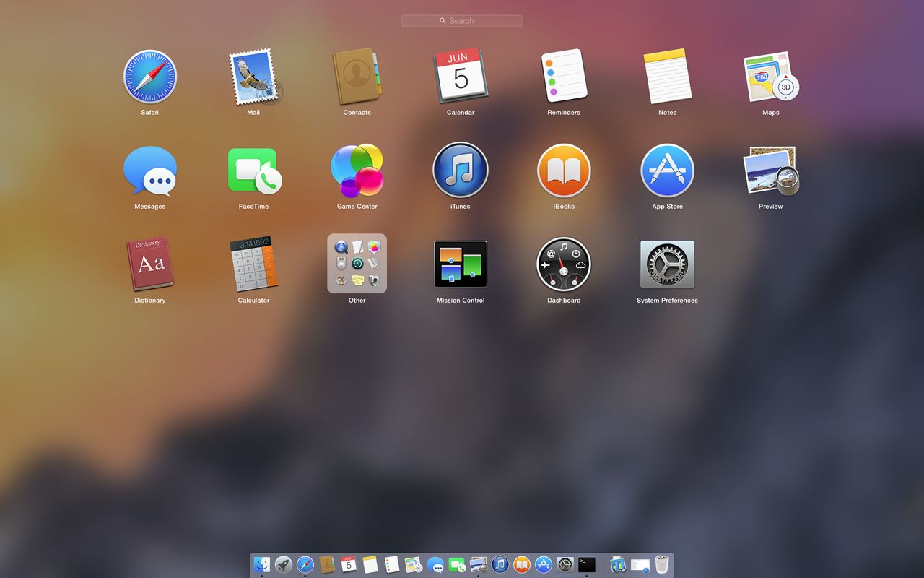Open Mission Control
The height and width of the screenshot is (578, 924).
tap(461, 264)
